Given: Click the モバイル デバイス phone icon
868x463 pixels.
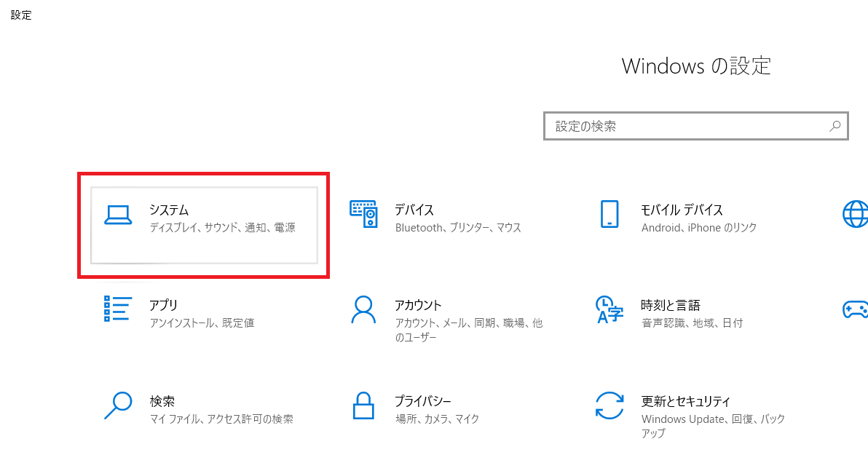Looking at the screenshot, I should [x=609, y=214].
